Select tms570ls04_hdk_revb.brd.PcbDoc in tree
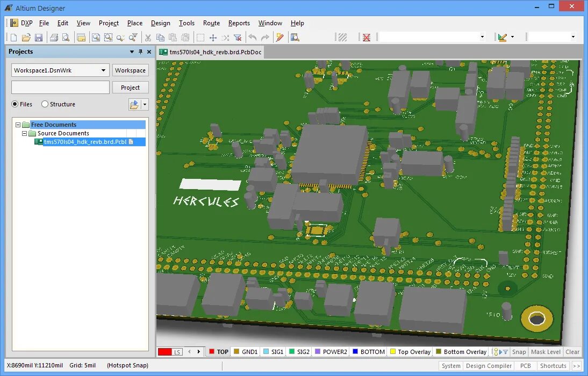The height and width of the screenshot is (376, 588). (x=85, y=142)
